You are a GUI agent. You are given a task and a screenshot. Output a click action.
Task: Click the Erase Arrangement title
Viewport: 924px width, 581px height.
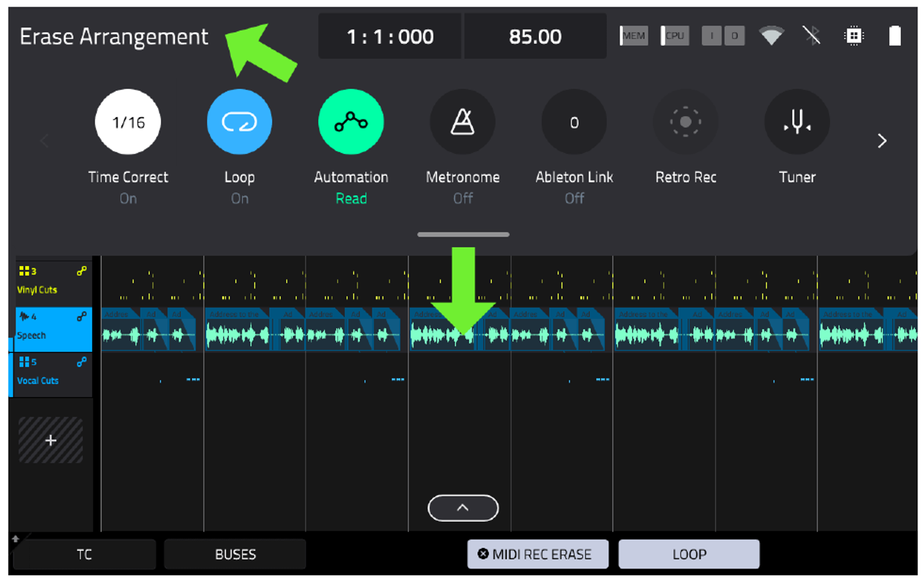tap(114, 37)
